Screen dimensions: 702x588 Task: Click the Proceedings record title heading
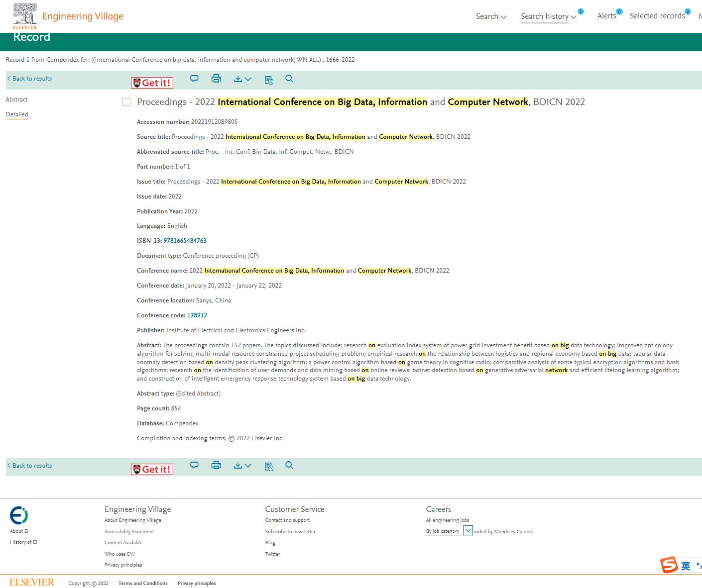[x=361, y=102]
